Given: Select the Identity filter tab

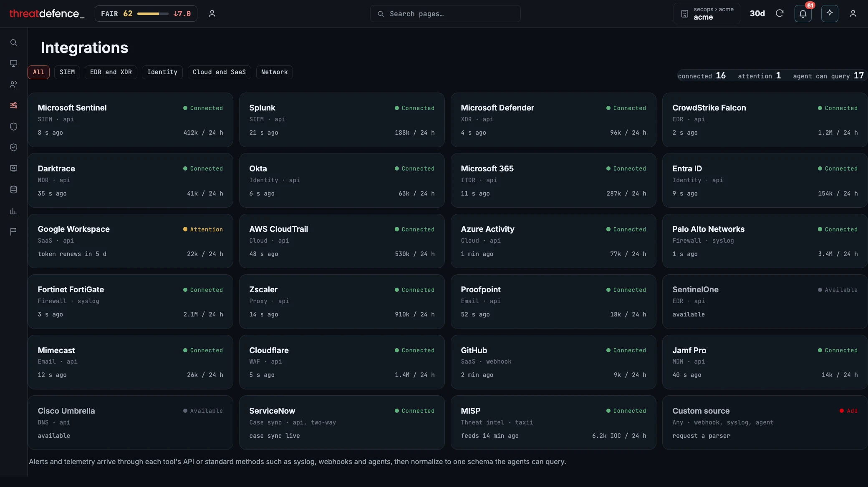Looking at the screenshot, I should (x=162, y=72).
